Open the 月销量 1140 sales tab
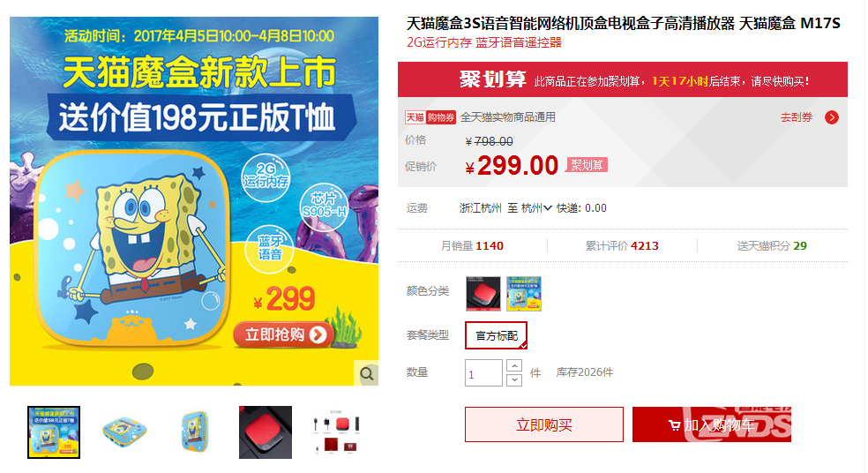The height and width of the screenshot is (473, 868). (472, 246)
